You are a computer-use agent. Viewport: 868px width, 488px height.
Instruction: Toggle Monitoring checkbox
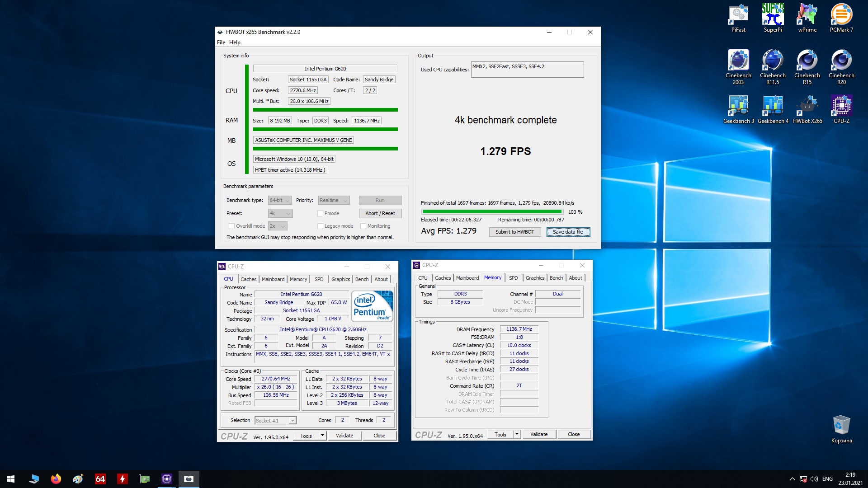click(x=363, y=226)
